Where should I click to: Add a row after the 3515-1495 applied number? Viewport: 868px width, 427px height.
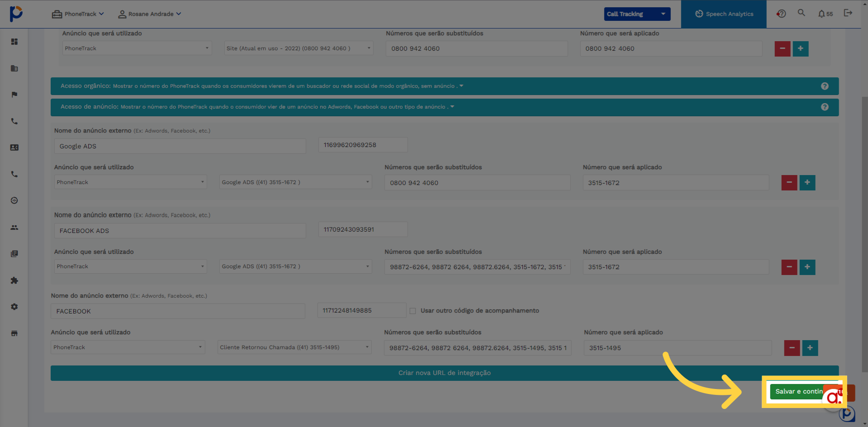810,348
